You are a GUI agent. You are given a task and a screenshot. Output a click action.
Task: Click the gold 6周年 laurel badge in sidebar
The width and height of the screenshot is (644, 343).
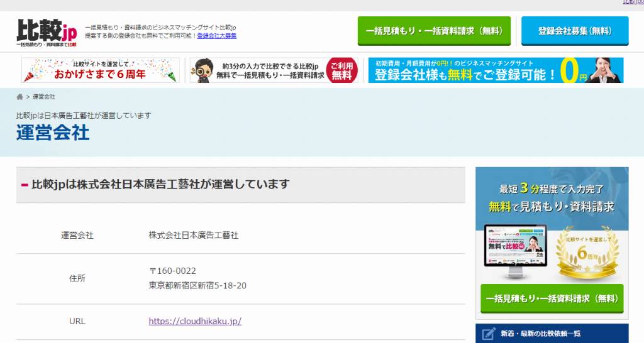click(587, 253)
